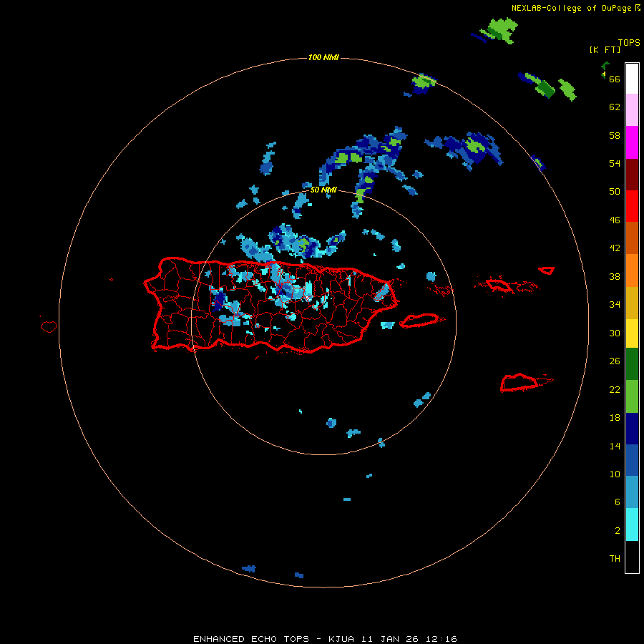Select the dark red legend swatch
The image size is (644, 644).
pyautogui.click(x=632, y=175)
